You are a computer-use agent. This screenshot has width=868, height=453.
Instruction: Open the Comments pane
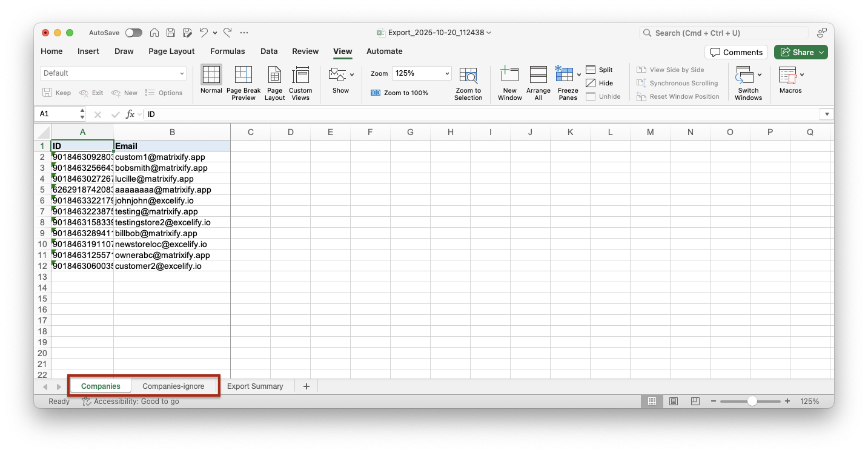736,52
